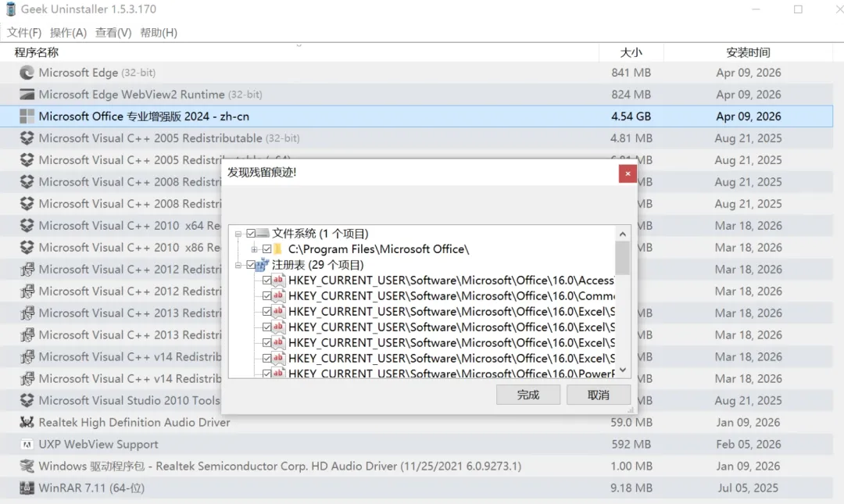
Task: Select Windows 驱动程序包 Realtek Semiconductor row name
Action: [x=280, y=466]
